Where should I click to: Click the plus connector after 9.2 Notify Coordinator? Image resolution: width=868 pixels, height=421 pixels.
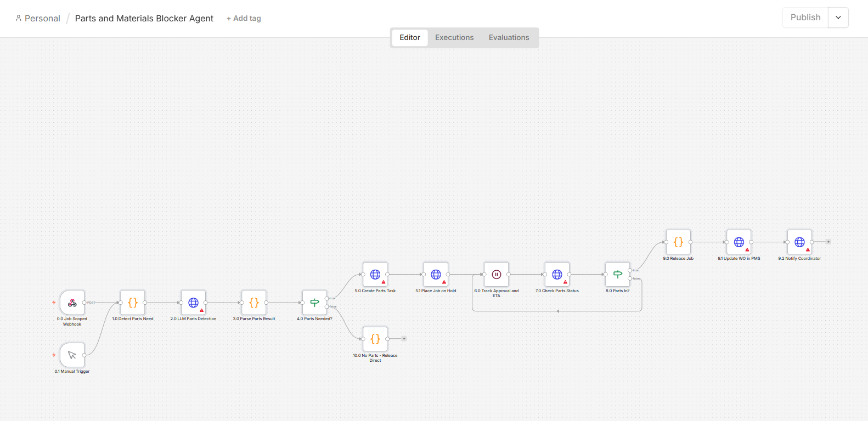828,242
